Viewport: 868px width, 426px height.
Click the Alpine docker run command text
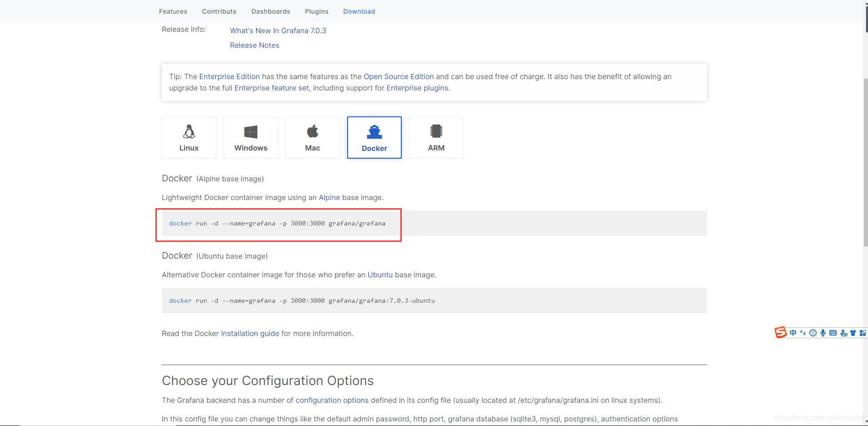click(277, 223)
